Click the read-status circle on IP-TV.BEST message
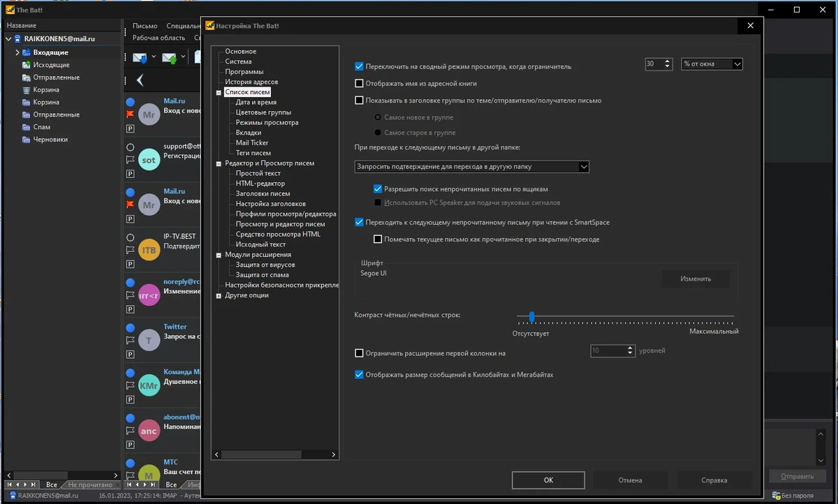Image resolution: width=838 pixels, height=504 pixels. coord(130,237)
